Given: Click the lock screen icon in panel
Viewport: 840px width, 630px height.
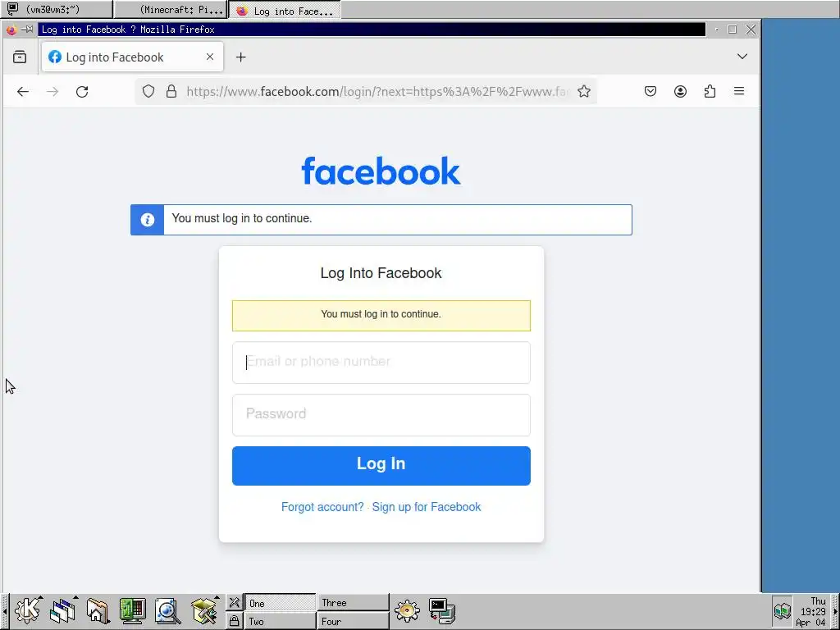Looking at the screenshot, I should (234, 621).
